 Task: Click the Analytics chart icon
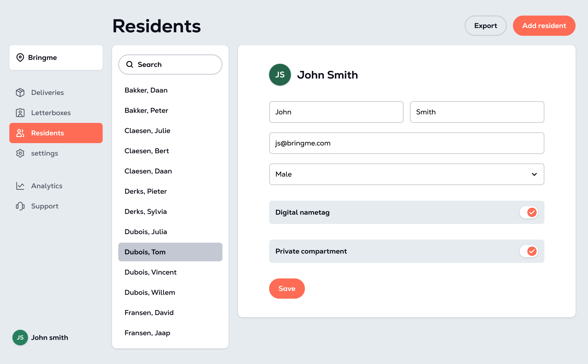[x=20, y=186]
